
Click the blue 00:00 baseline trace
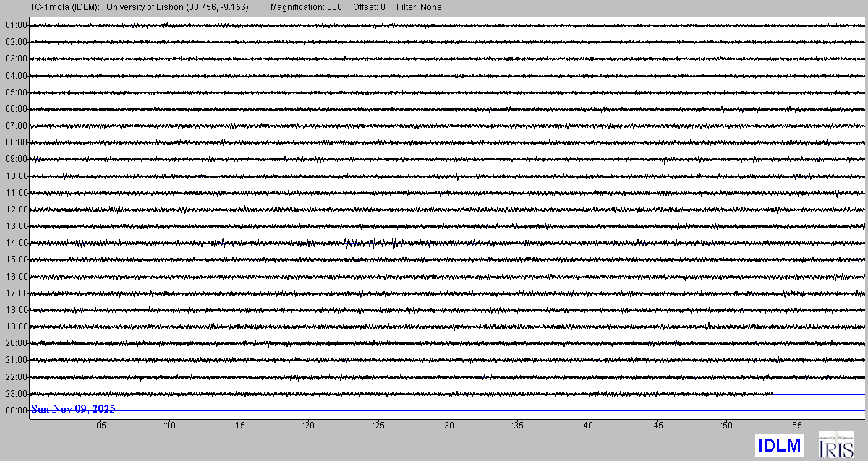point(506,410)
